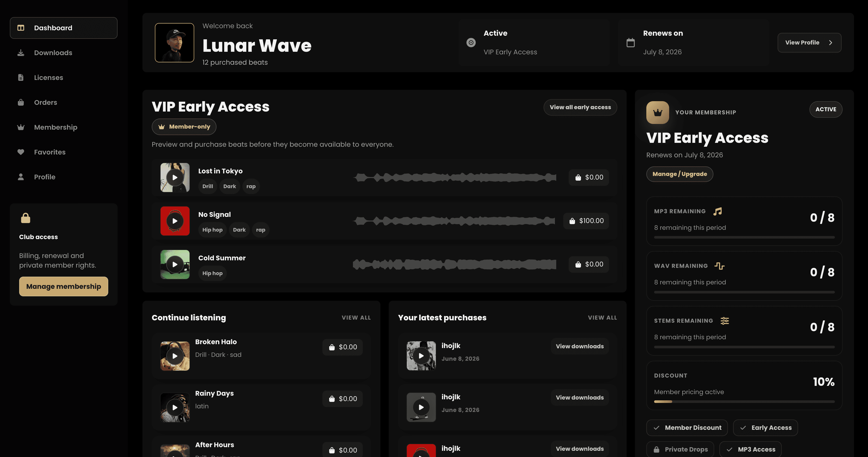Buy Rainy Days for $0.00
Screen dimensions: 868x457
(342, 399)
